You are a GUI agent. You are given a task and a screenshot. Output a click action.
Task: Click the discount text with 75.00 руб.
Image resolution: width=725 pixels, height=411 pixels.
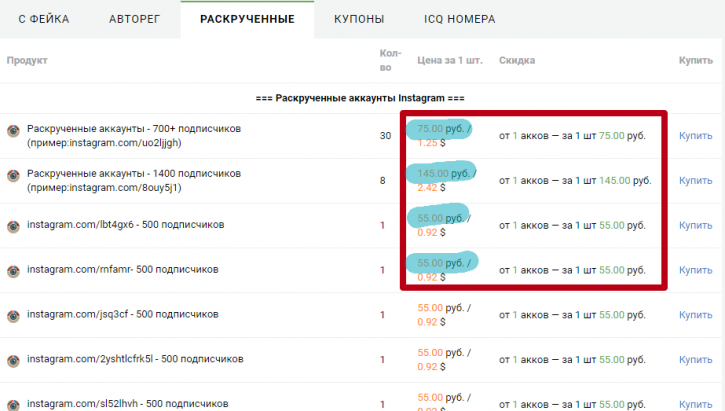tap(572, 135)
